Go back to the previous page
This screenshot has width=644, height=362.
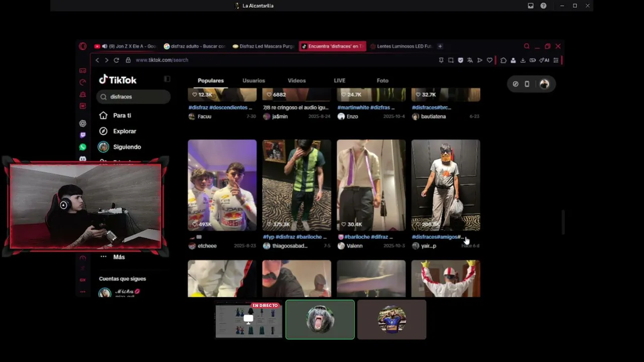[98, 60]
